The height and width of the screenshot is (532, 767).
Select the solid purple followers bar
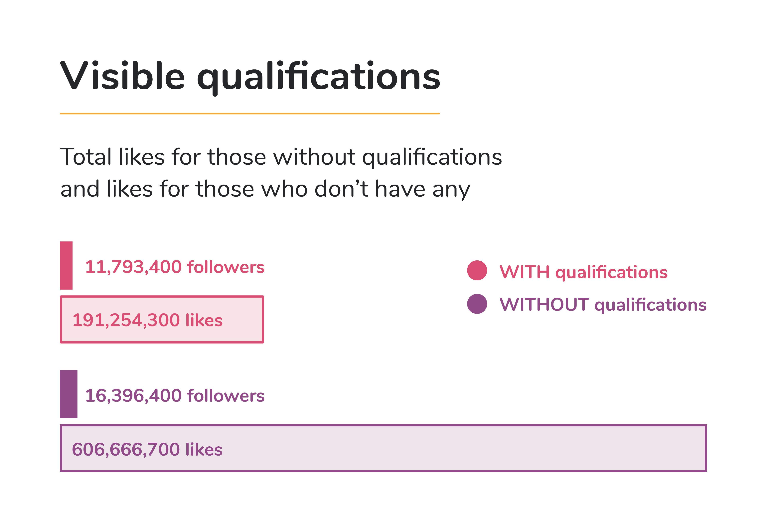click(x=68, y=394)
